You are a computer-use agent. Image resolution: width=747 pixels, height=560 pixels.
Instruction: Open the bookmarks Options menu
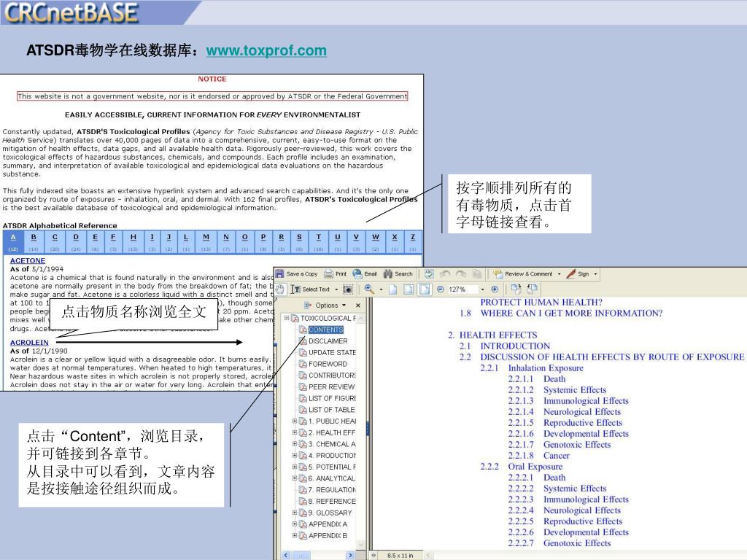325,306
